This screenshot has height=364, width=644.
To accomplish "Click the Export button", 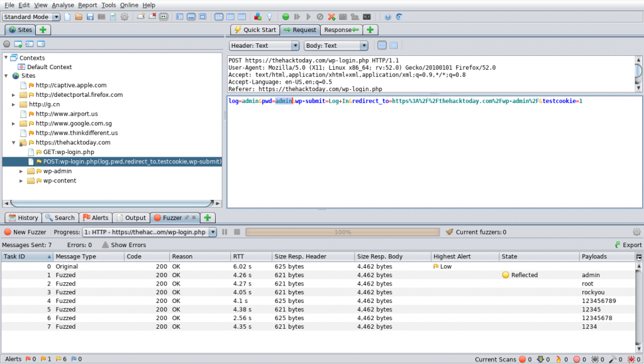I will point(628,245).
